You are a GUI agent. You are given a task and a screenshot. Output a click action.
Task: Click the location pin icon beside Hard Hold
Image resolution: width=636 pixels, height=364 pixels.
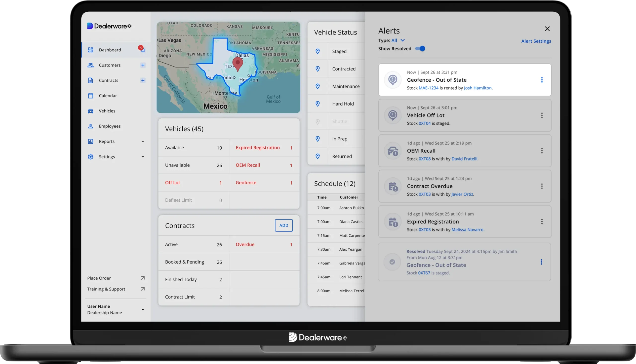[318, 104]
